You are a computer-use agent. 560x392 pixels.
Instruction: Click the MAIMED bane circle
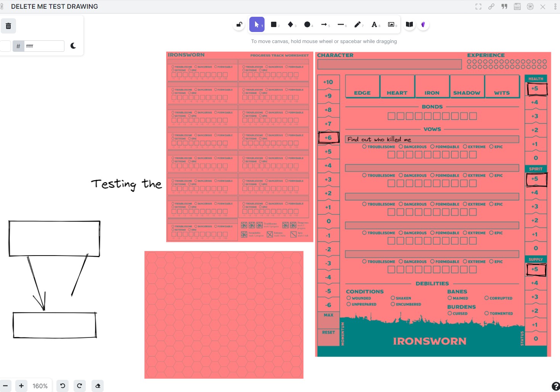(450, 298)
